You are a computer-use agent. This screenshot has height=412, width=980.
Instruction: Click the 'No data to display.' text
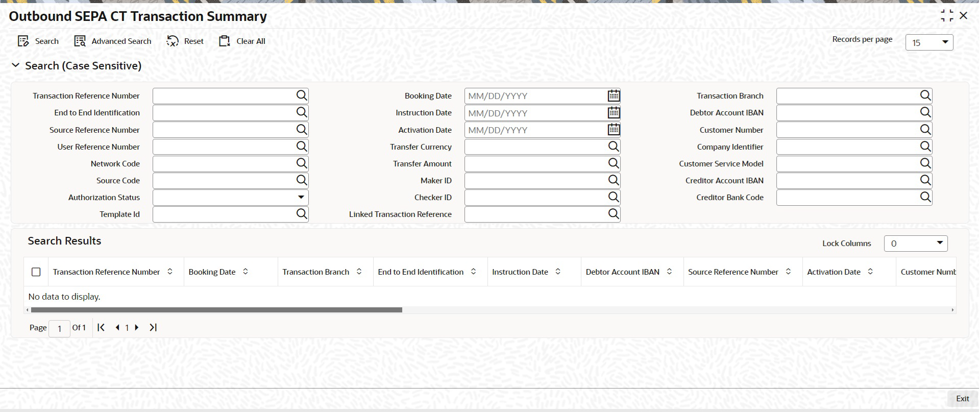[64, 297]
